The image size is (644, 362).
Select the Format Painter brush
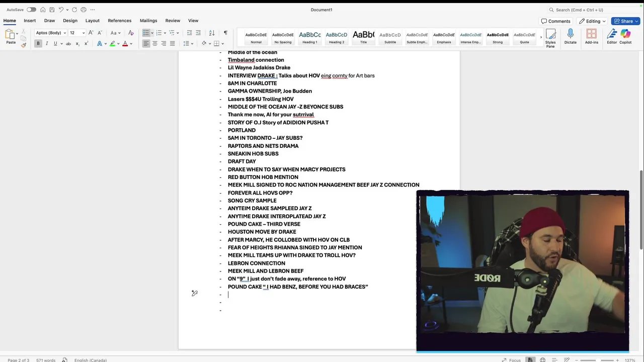coord(24,45)
